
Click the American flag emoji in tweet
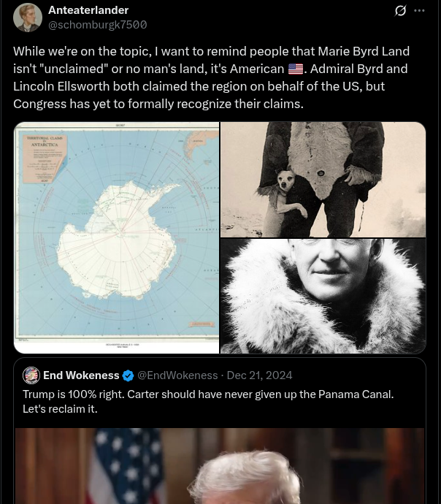coord(296,69)
